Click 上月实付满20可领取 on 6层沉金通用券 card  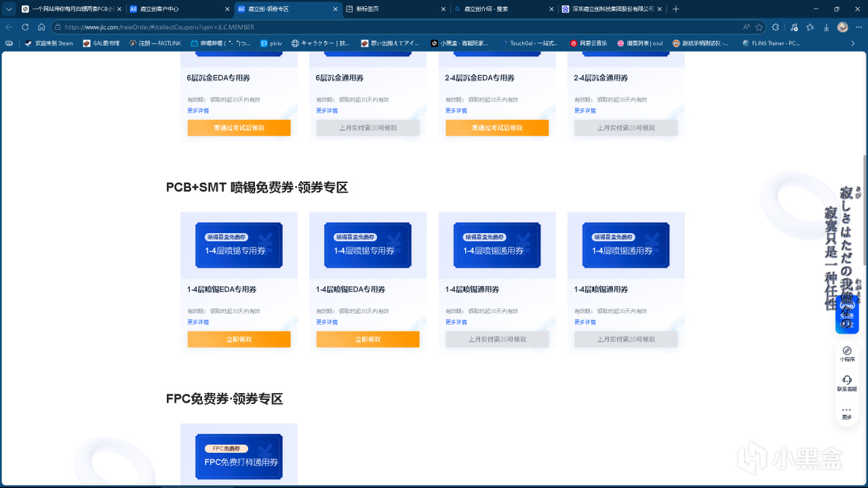[x=368, y=127]
